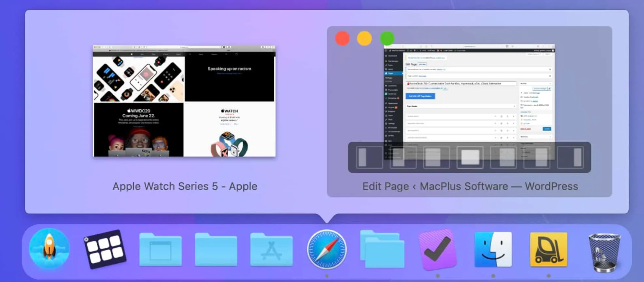
Task: Choose the highlighted centered window layout
Action: click(x=470, y=157)
